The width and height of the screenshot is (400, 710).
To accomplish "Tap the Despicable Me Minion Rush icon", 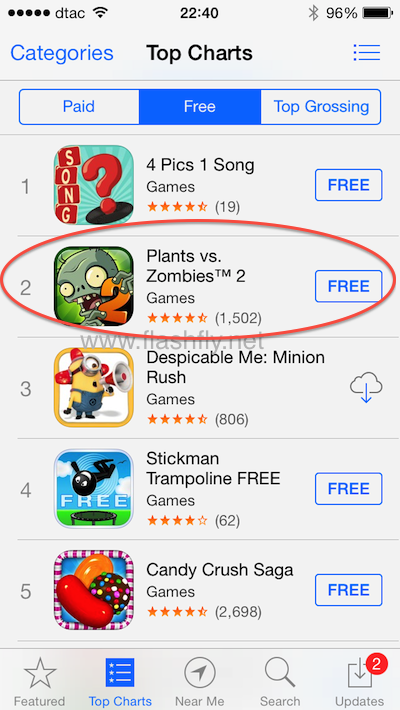I will [x=94, y=387].
